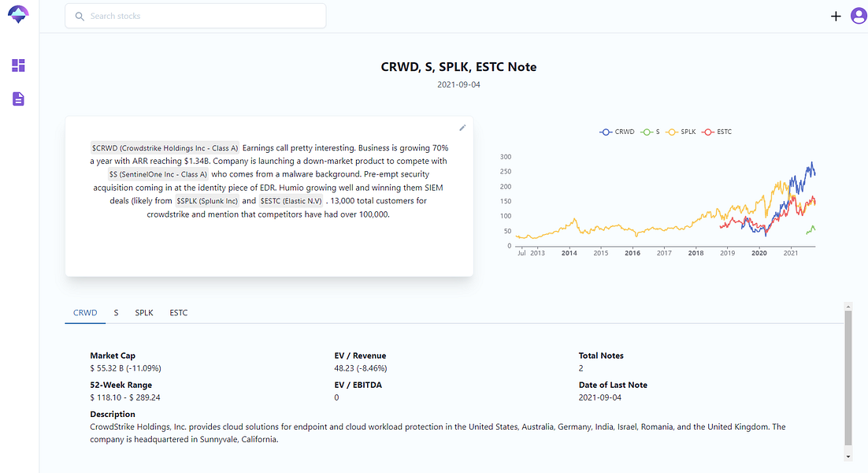Click the Total Notes value 2
The height and width of the screenshot is (473, 868).
pyautogui.click(x=581, y=368)
